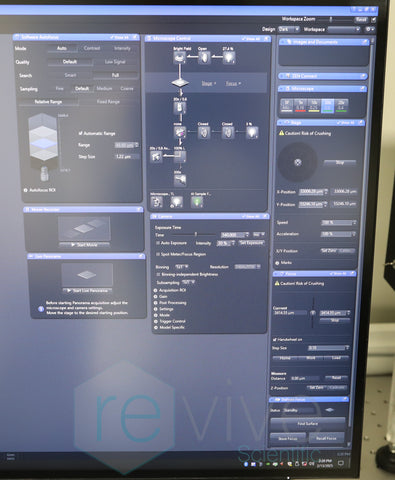
Task: Click the Find Surface button
Action: pos(307,424)
